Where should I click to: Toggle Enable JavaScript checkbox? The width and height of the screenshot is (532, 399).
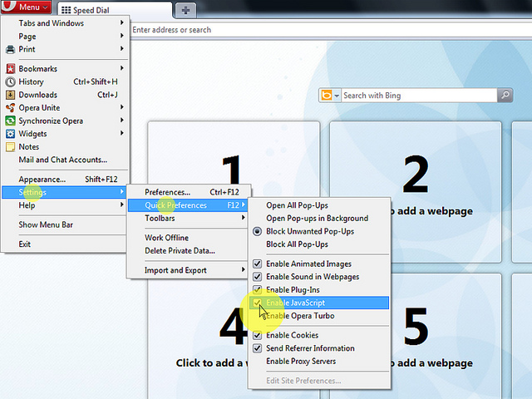tap(258, 303)
